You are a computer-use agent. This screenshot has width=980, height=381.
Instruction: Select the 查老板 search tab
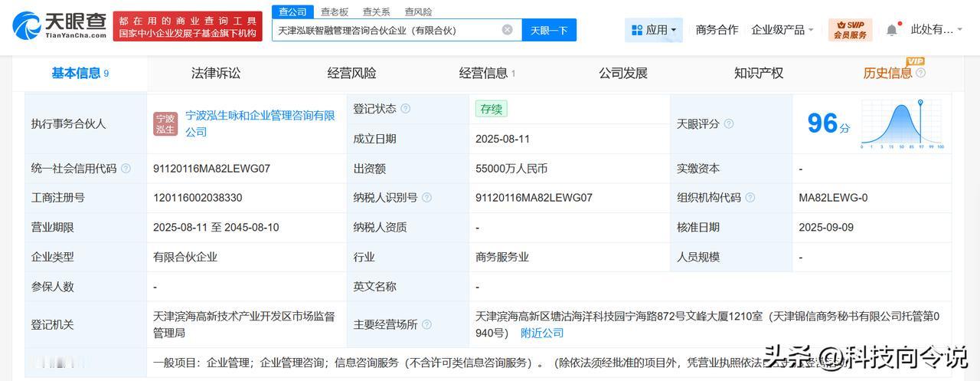click(x=335, y=11)
